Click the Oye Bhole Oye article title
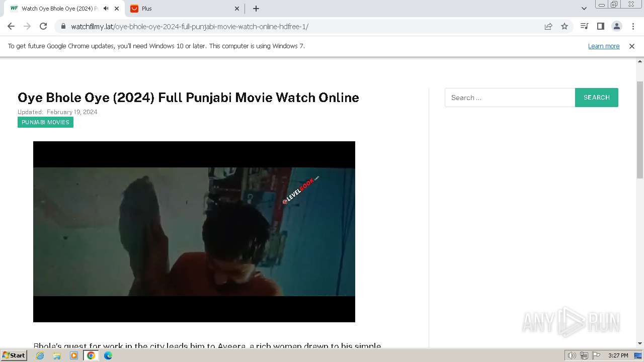 [x=188, y=98]
